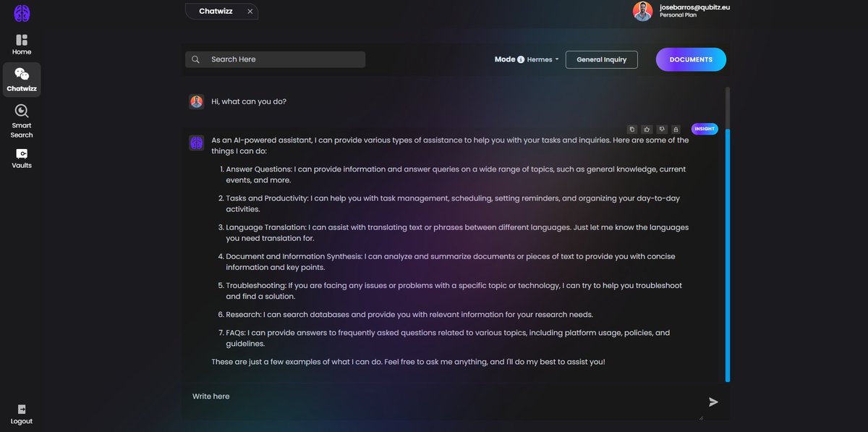Open the profile picture in header
Screen dimensions: 868x432
pyautogui.click(x=642, y=11)
